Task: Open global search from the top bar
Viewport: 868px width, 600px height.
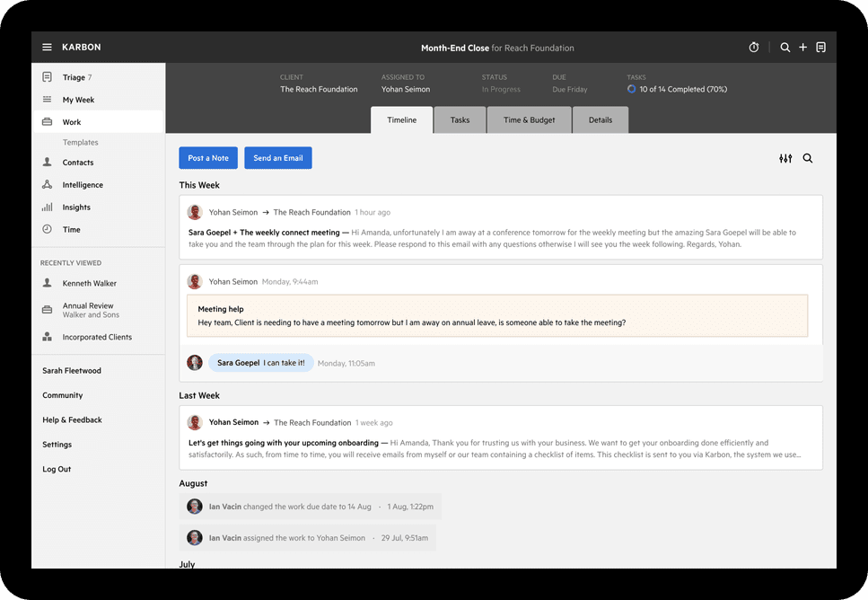Action: pyautogui.click(x=785, y=47)
